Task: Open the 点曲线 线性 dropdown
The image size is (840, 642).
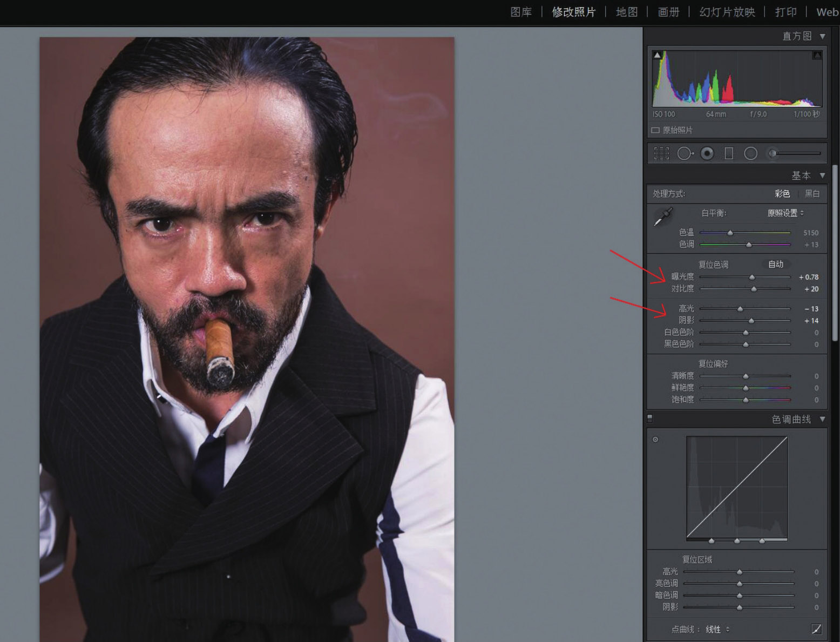Action: pos(717,630)
